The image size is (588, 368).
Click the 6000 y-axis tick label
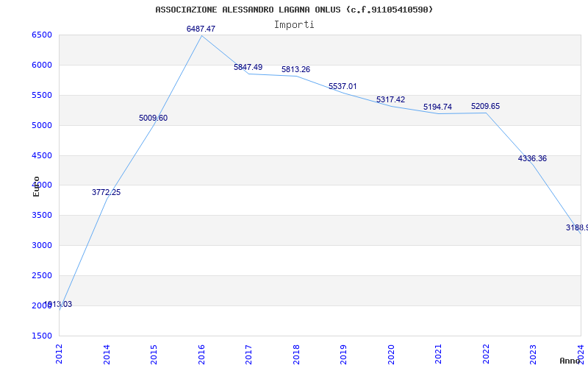tap(42, 65)
